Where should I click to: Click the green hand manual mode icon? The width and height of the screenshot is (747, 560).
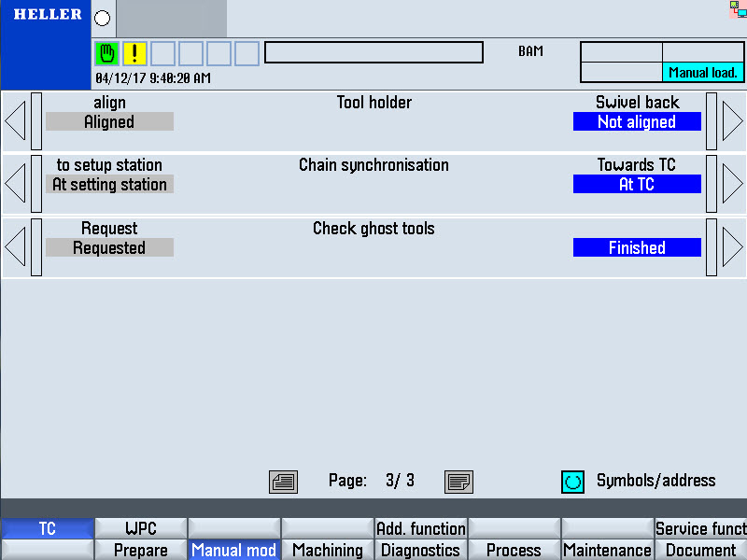[107, 53]
